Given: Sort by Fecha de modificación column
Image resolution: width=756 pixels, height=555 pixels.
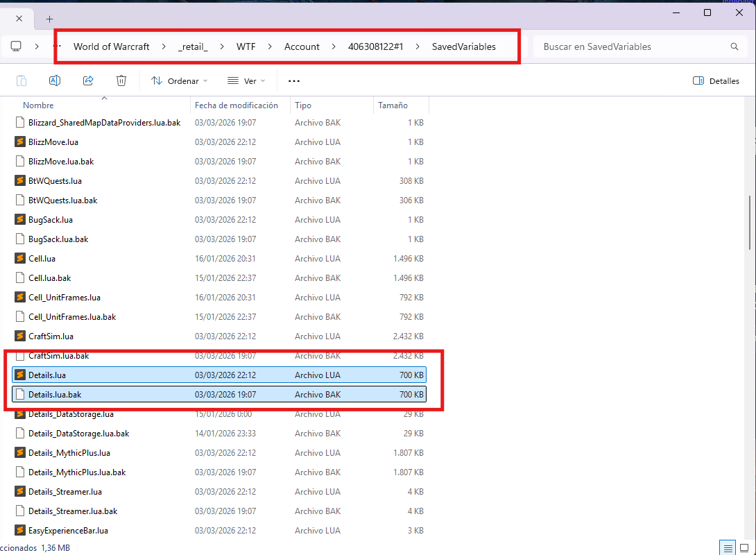Looking at the screenshot, I should pos(237,105).
